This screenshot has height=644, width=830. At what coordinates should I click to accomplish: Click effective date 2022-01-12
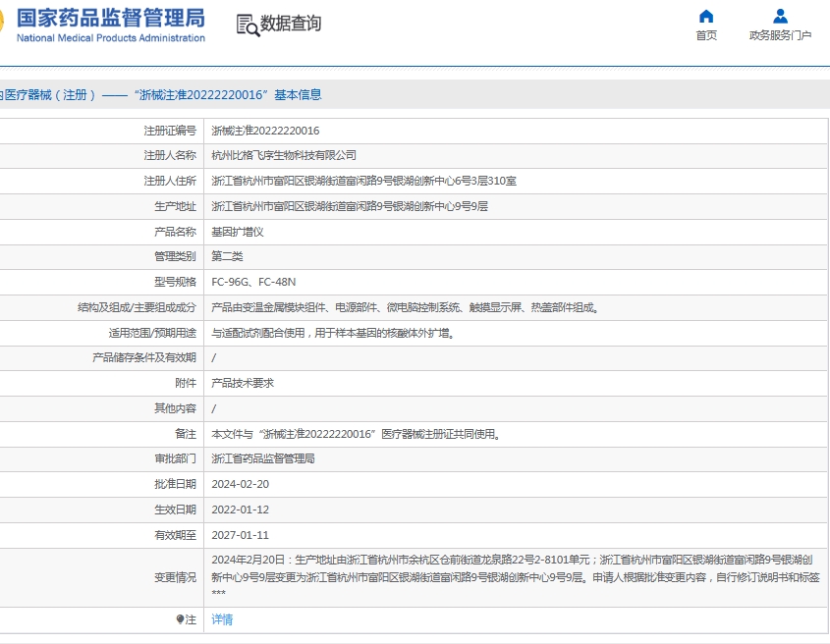241,510
